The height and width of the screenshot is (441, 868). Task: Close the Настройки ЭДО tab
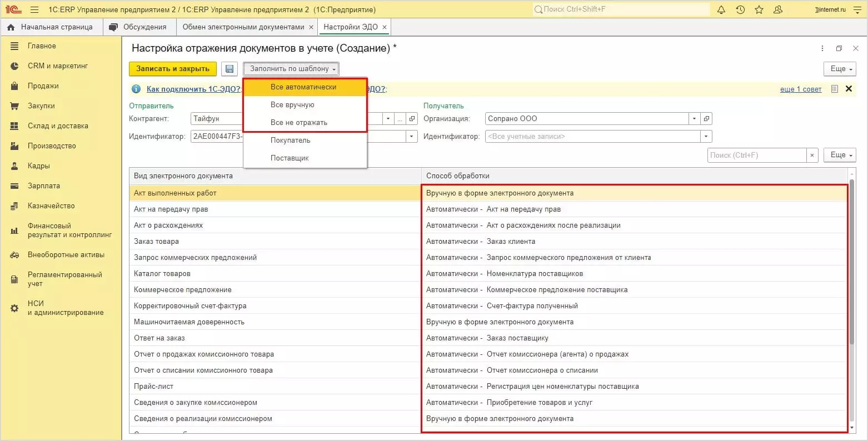click(385, 27)
